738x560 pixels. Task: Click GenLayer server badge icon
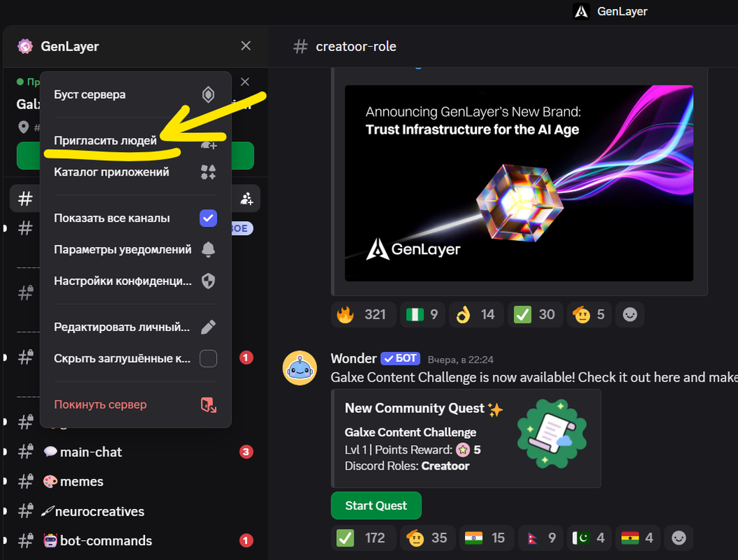(25, 46)
